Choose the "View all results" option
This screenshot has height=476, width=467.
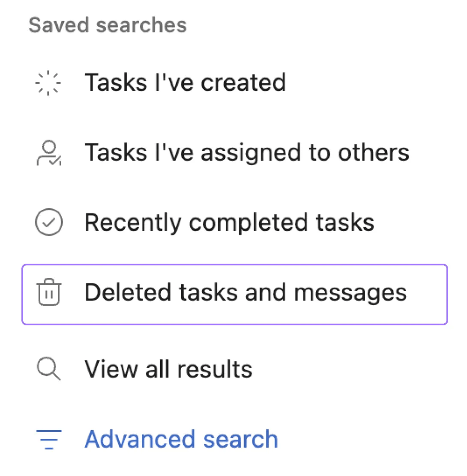coord(168,369)
